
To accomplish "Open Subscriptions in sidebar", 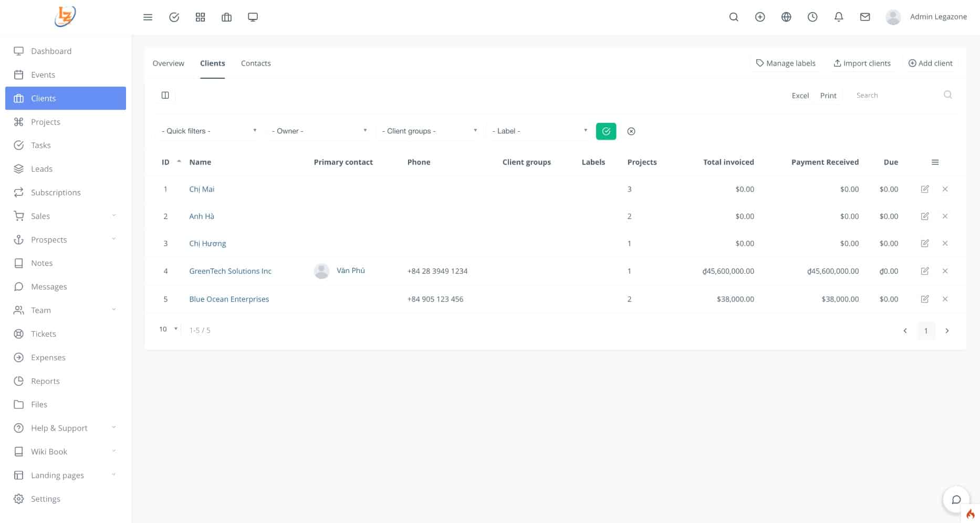I will [x=66, y=193].
